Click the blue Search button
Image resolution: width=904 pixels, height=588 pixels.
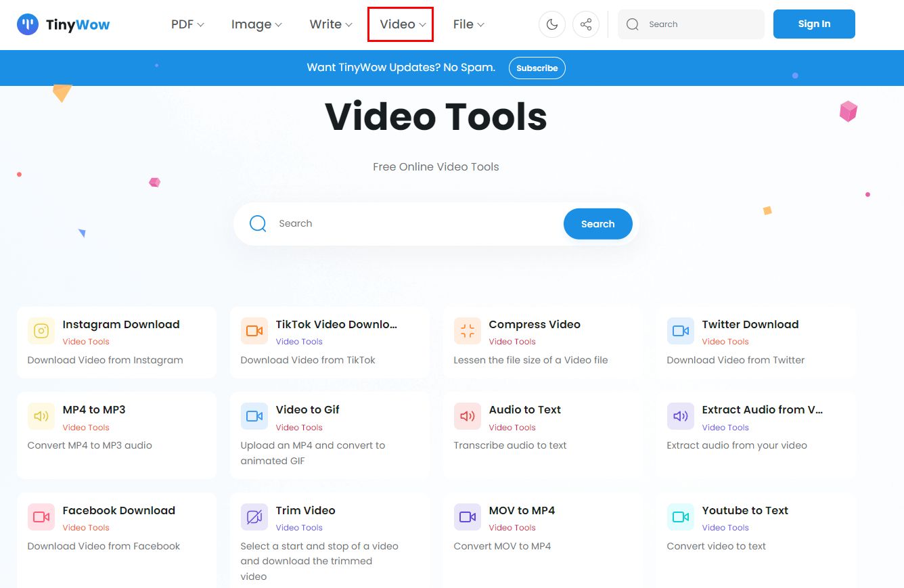pyautogui.click(x=597, y=224)
